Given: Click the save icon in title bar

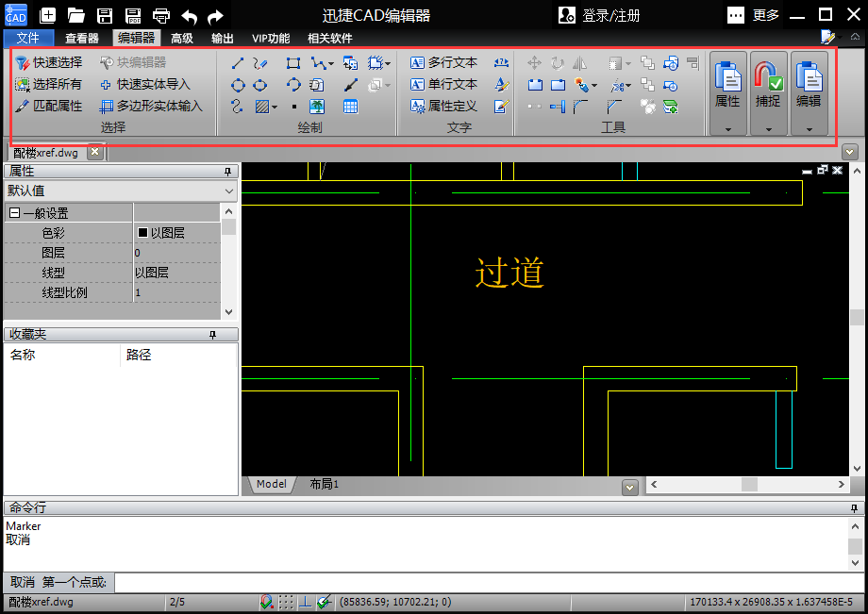Looking at the screenshot, I should point(105,15).
